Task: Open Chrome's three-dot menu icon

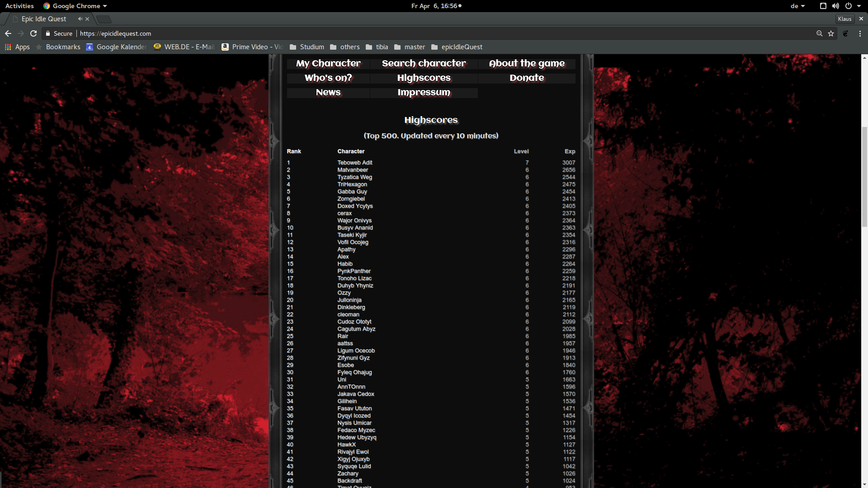Action: (x=860, y=33)
